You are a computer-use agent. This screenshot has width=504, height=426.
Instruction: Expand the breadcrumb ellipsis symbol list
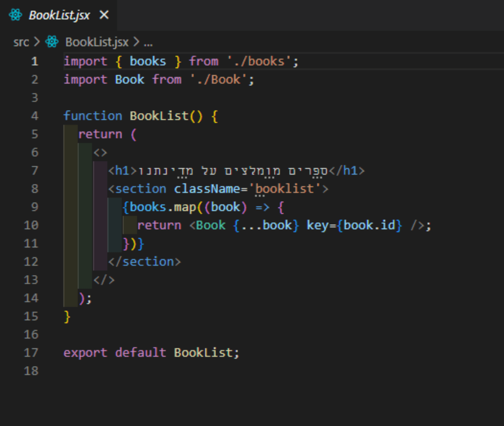[x=148, y=42]
